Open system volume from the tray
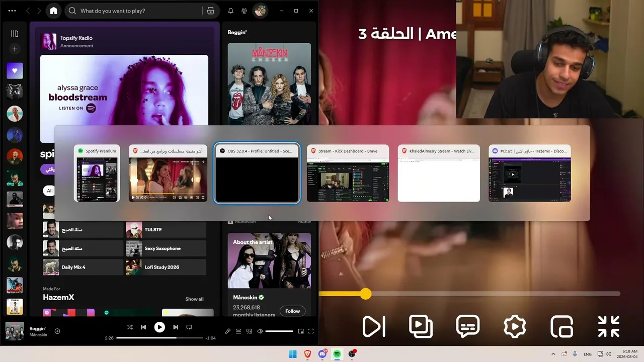Image resolution: width=644 pixels, height=362 pixels. pyautogui.click(x=609, y=354)
